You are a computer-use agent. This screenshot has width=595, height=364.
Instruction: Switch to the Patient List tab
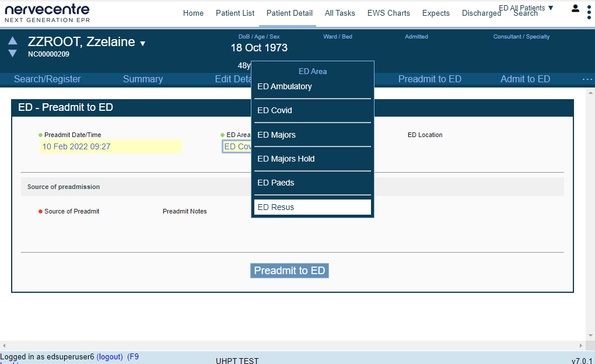tap(235, 13)
